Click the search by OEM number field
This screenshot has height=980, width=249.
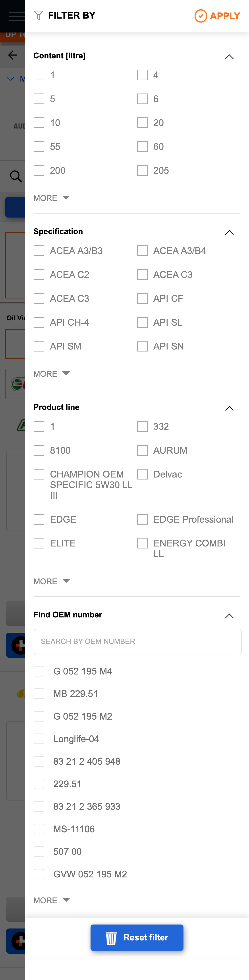(137, 642)
